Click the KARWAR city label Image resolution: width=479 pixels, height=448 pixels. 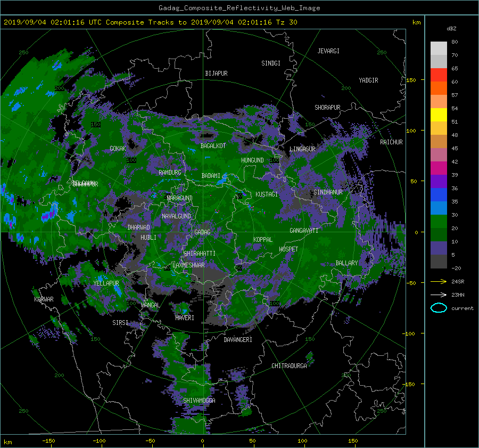[x=44, y=299]
